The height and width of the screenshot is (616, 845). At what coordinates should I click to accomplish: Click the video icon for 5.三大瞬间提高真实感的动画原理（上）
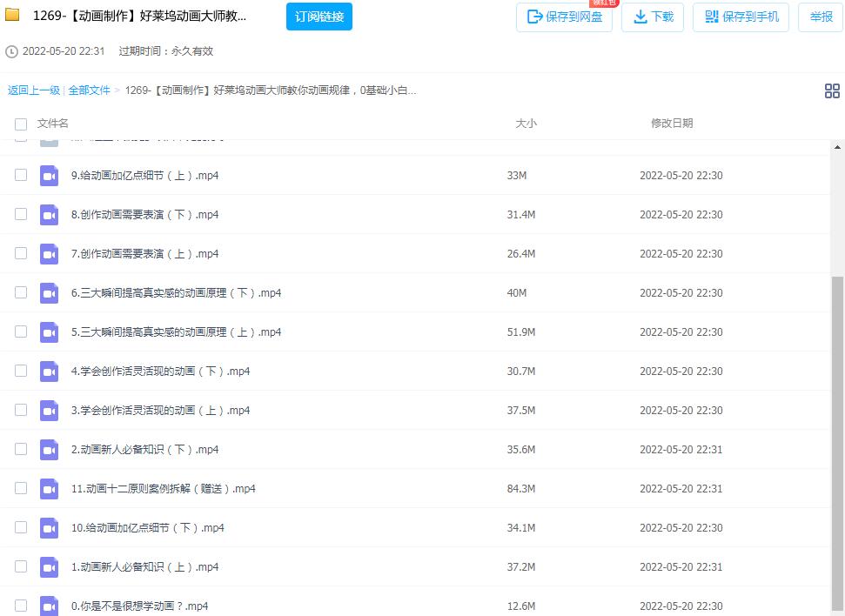tap(49, 332)
